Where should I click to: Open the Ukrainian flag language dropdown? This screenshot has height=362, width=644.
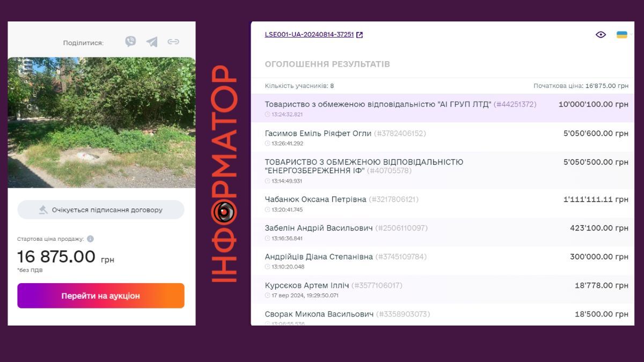pyautogui.click(x=622, y=35)
